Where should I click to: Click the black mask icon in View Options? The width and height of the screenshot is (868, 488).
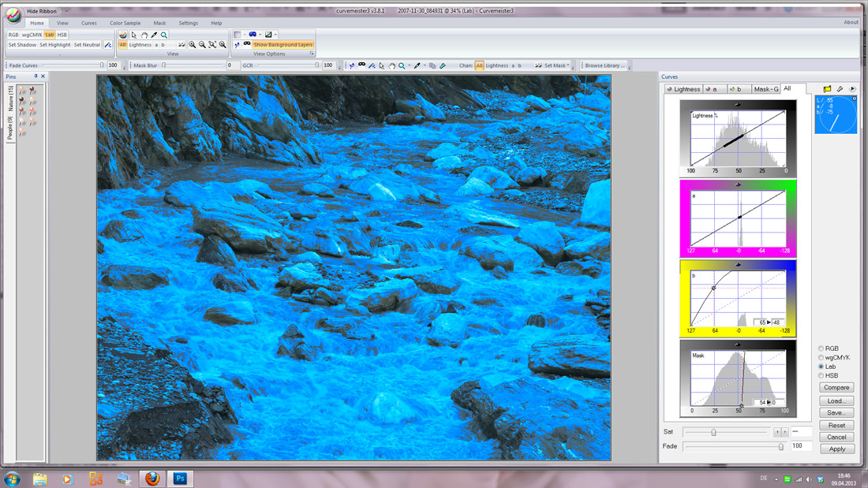click(247, 44)
